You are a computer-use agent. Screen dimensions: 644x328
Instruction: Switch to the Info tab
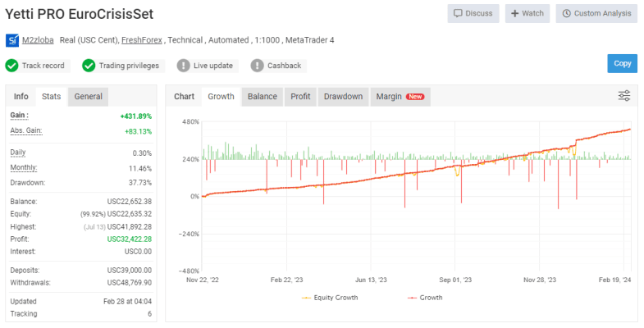pyautogui.click(x=21, y=97)
